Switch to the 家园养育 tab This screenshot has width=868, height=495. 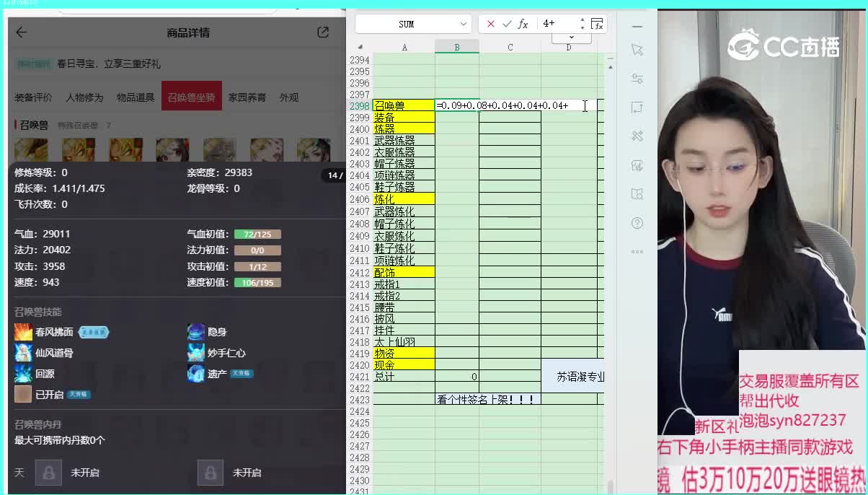tap(247, 97)
